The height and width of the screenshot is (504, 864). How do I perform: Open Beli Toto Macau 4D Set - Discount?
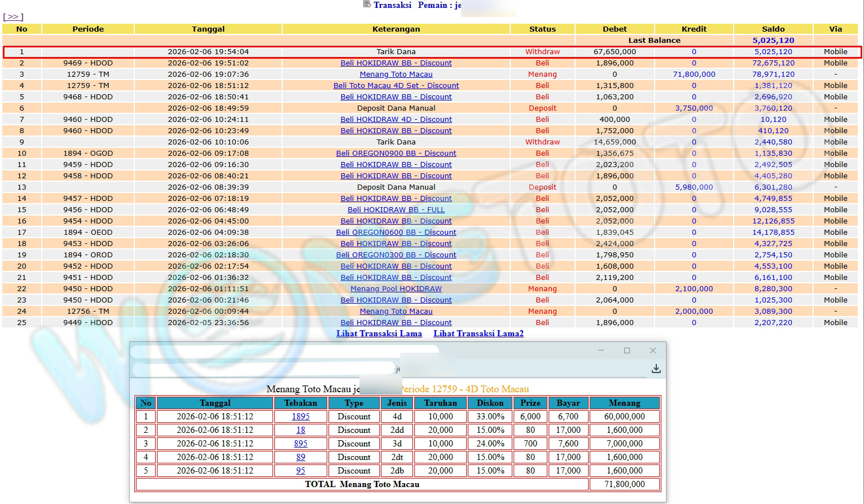pyautogui.click(x=396, y=86)
